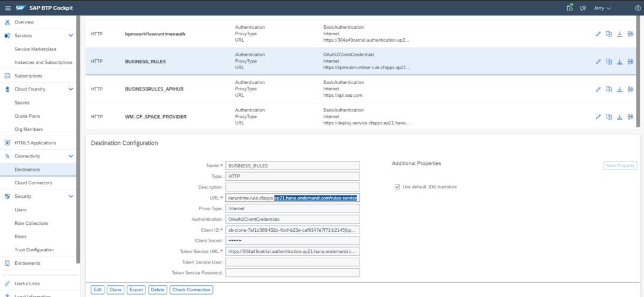
Task: Collapse the Services section chevron
Action: [70, 36]
